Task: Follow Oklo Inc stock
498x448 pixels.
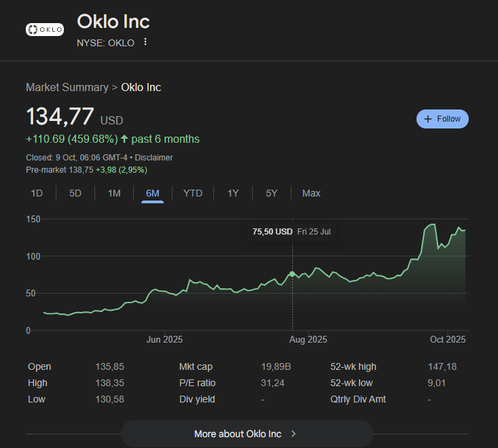Action: 442,119
